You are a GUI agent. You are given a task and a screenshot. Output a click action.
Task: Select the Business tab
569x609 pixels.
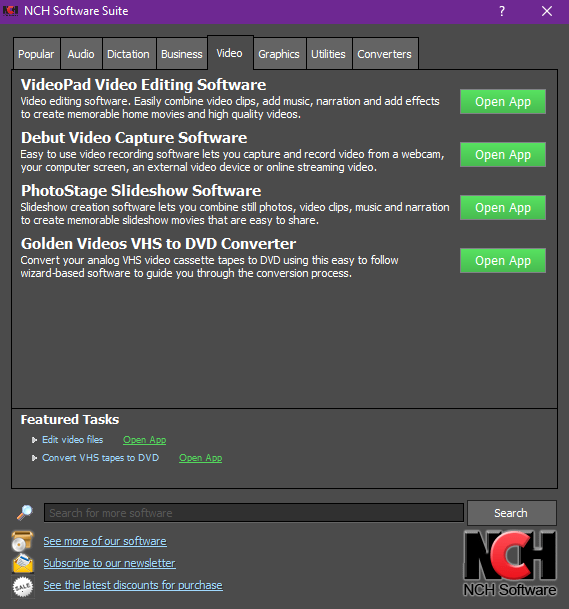(182, 54)
